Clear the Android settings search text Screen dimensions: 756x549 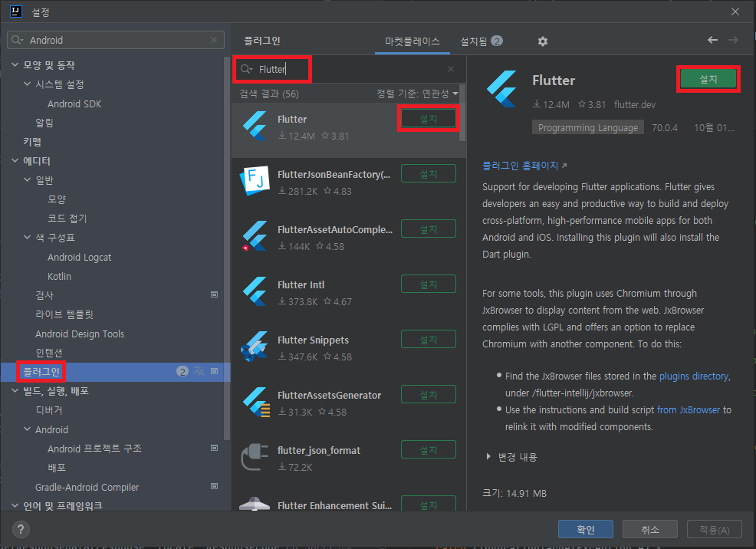click(x=214, y=40)
